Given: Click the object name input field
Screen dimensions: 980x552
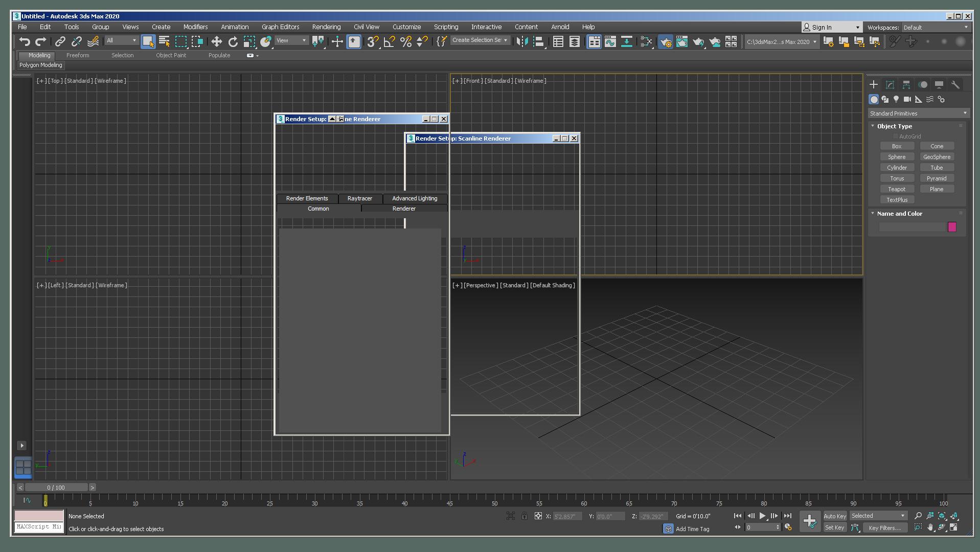Looking at the screenshot, I should pyautogui.click(x=913, y=227).
